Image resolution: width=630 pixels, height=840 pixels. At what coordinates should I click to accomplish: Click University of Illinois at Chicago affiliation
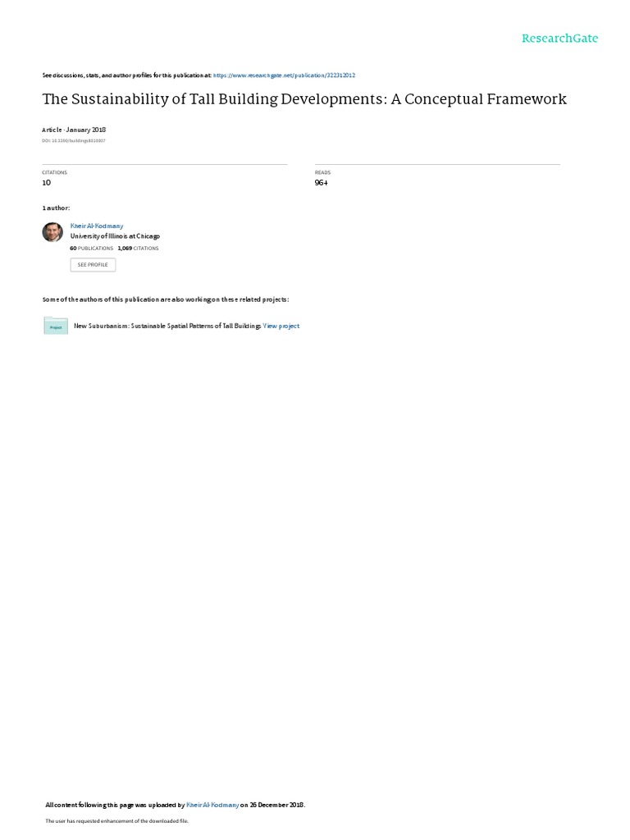pos(115,236)
